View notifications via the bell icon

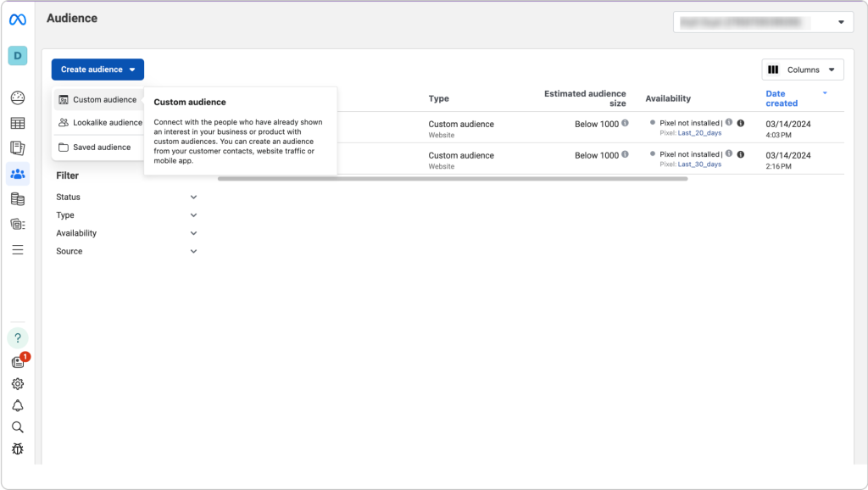(x=18, y=406)
